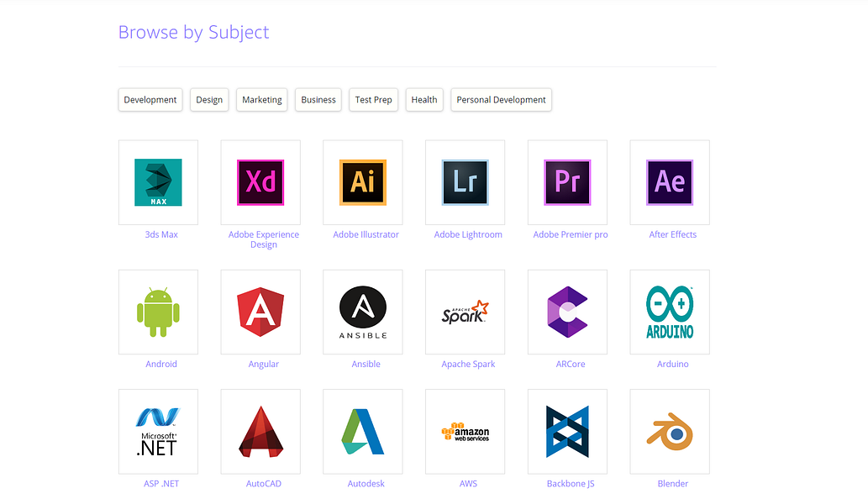868x504 pixels.
Task: Open the Lightroom Lr icon
Action: pyautogui.click(x=465, y=182)
